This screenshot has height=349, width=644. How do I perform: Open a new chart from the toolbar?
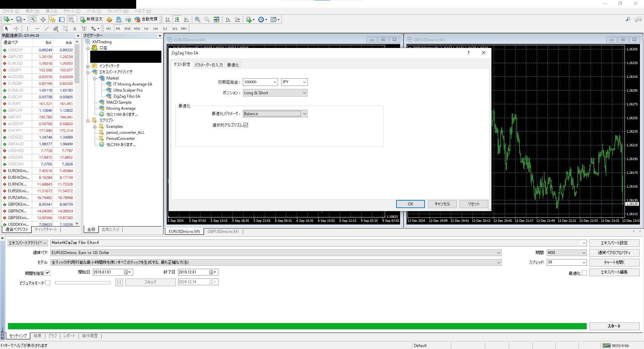pyautogui.click(x=6, y=19)
